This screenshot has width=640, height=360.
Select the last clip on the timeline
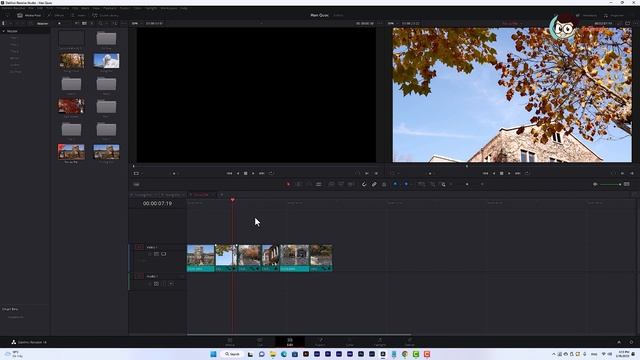(x=321, y=258)
